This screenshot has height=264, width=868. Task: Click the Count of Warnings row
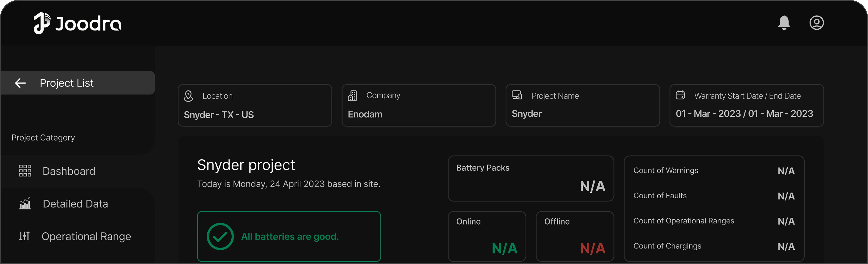(x=714, y=170)
